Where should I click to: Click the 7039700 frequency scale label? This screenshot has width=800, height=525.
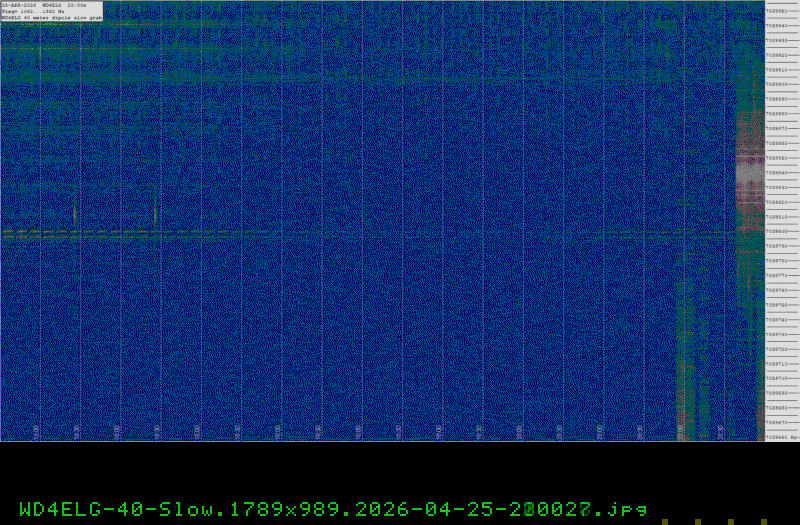pos(777,379)
